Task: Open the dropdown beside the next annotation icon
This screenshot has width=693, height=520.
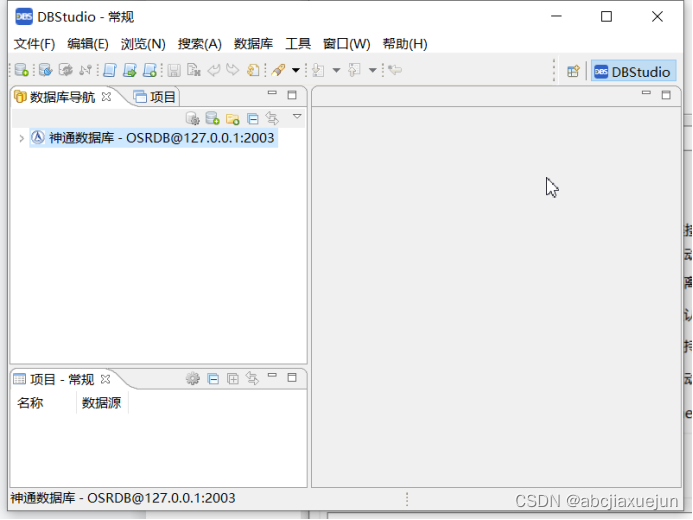Action: 336,70
